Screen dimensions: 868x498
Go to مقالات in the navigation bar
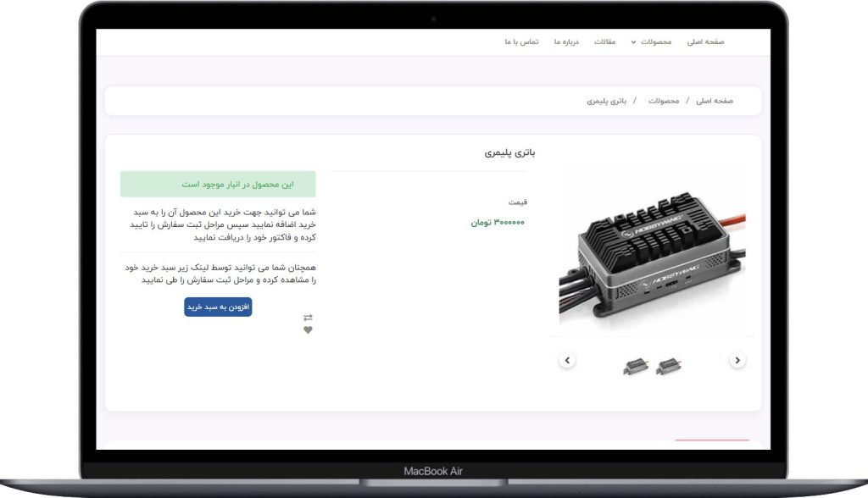click(604, 42)
